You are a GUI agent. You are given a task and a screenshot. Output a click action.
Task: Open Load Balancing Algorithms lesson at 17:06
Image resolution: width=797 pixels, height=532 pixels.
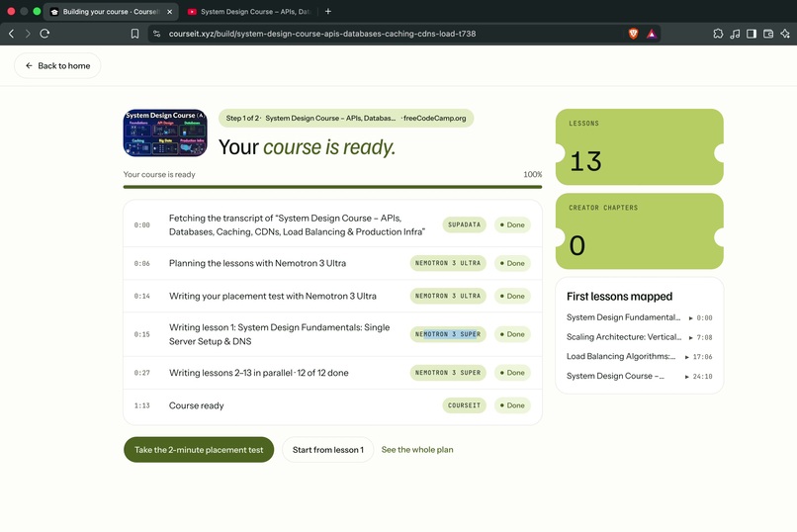pos(640,356)
